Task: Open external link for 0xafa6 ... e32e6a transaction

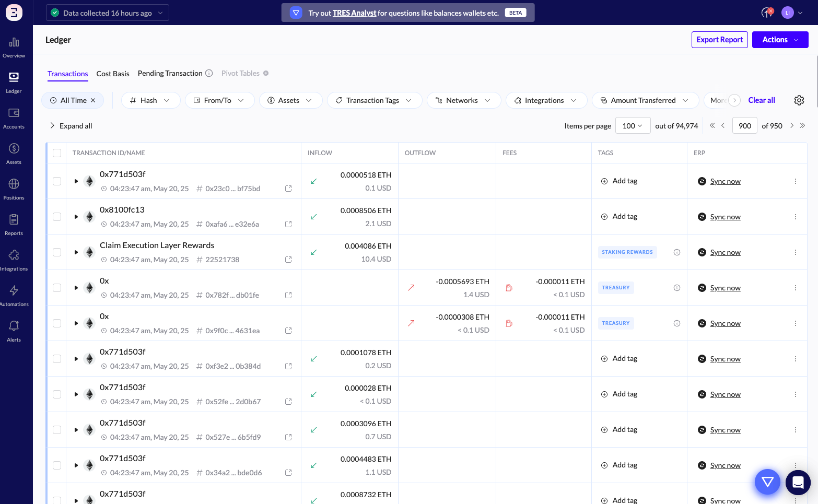Action: (288, 224)
